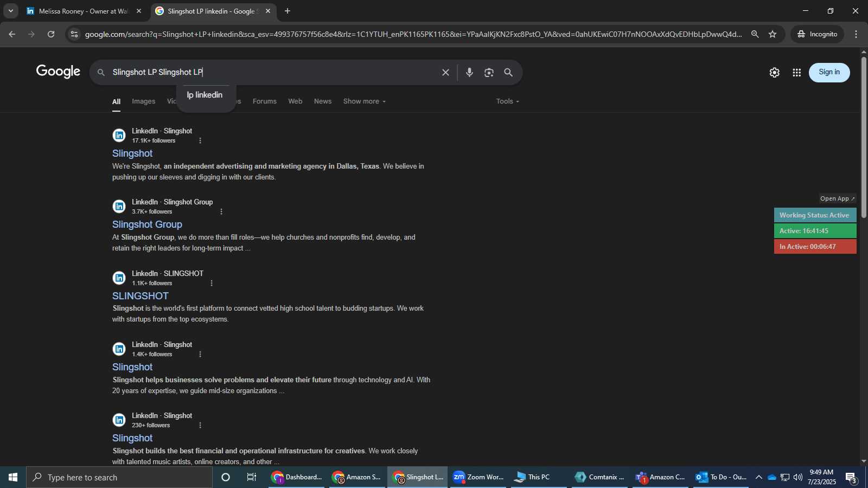Open Windows Start menu

click(x=13, y=477)
